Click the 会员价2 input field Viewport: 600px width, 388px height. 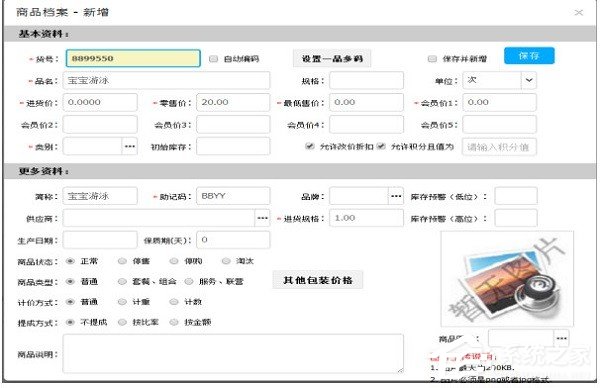[100, 125]
